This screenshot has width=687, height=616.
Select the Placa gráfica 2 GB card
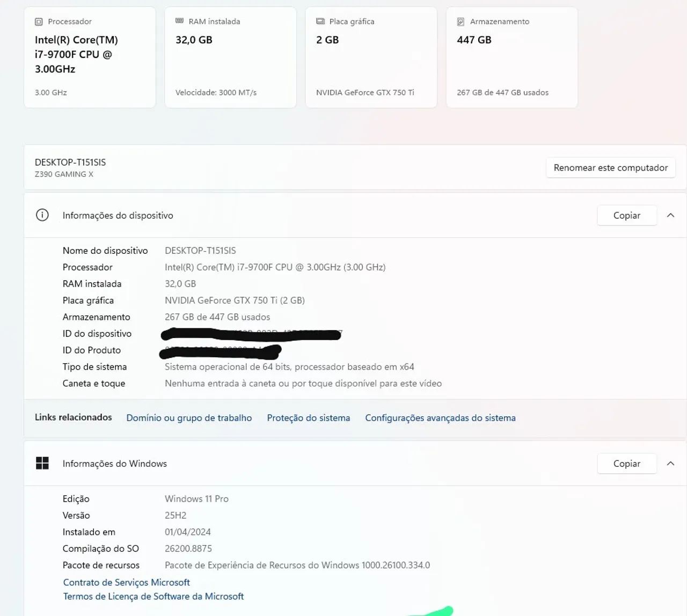[x=371, y=57]
